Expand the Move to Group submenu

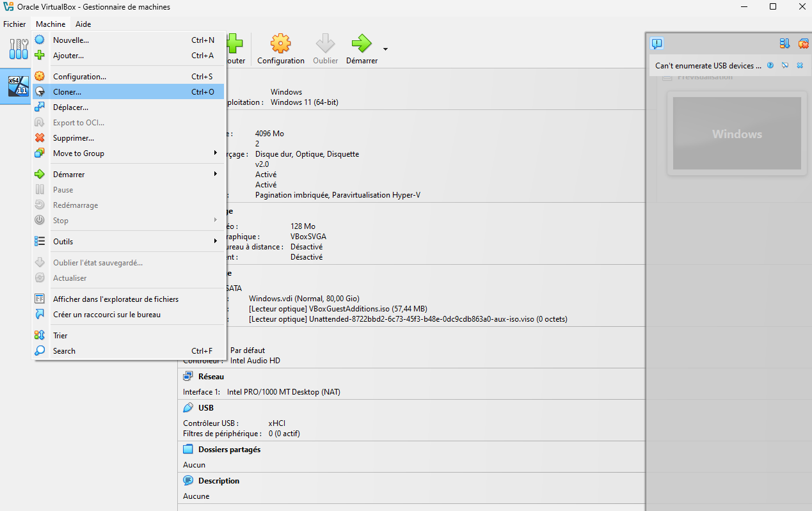coord(129,153)
